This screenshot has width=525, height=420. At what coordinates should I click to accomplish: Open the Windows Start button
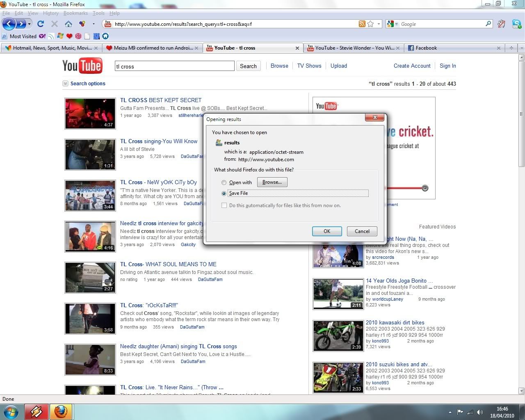11,411
